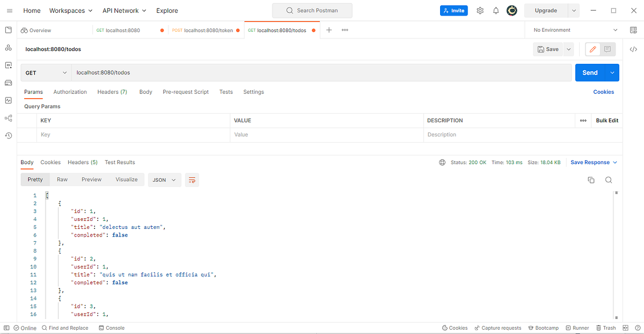Send the localhost:8080/todos request
This screenshot has width=644, height=334.
pyautogui.click(x=589, y=72)
